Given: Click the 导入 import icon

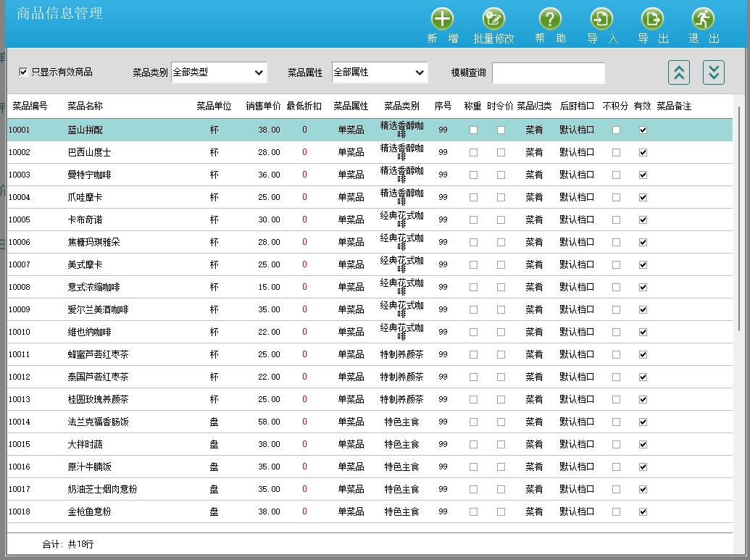Looking at the screenshot, I should click(601, 20).
